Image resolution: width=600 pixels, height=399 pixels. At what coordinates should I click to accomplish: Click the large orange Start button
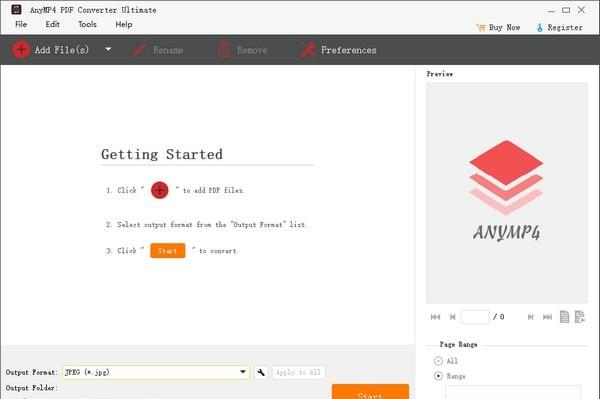(370, 392)
